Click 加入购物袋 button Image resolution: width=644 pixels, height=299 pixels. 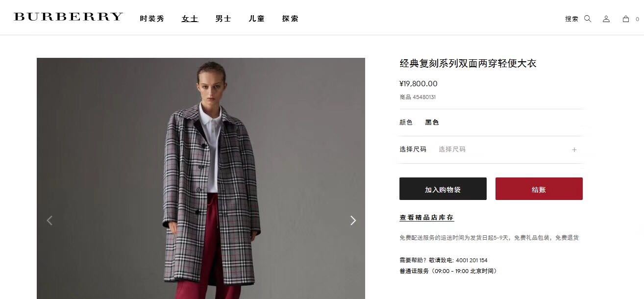point(443,189)
